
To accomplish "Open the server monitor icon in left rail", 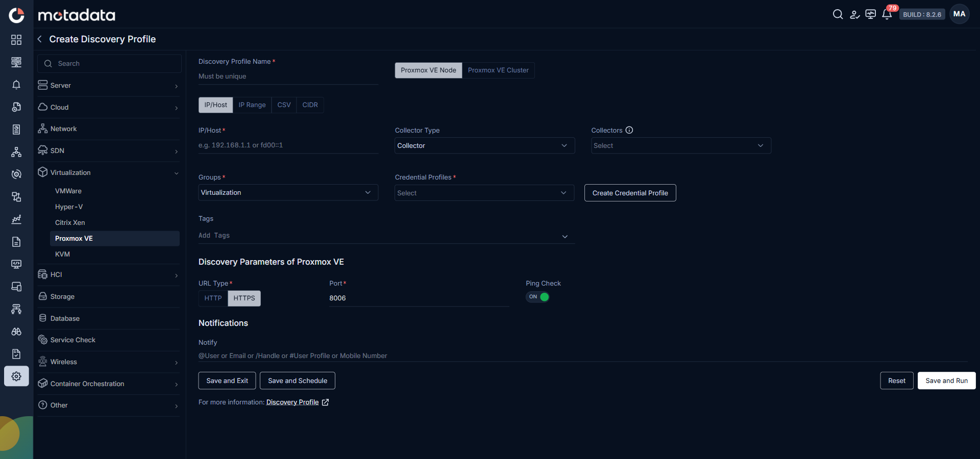I will coord(16,62).
